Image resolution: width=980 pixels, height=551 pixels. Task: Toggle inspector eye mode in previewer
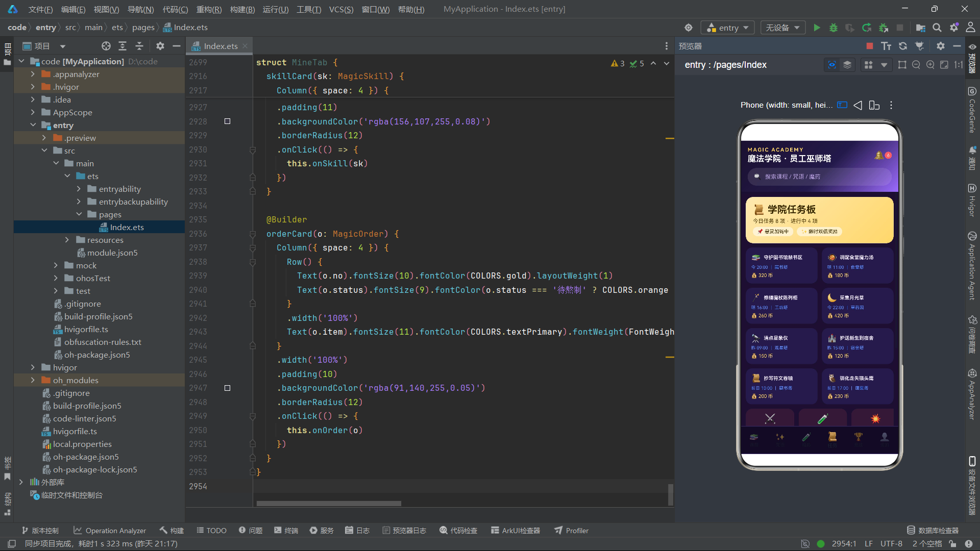coord(832,65)
